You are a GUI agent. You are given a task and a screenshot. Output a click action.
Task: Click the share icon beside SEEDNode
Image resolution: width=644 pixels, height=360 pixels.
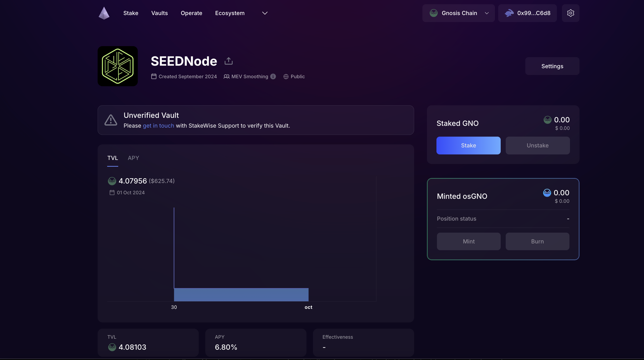pos(228,61)
